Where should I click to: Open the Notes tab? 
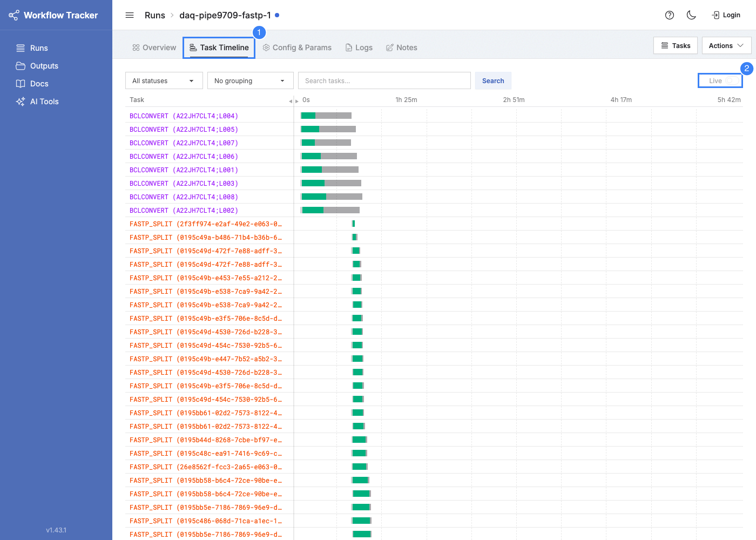tap(402, 48)
